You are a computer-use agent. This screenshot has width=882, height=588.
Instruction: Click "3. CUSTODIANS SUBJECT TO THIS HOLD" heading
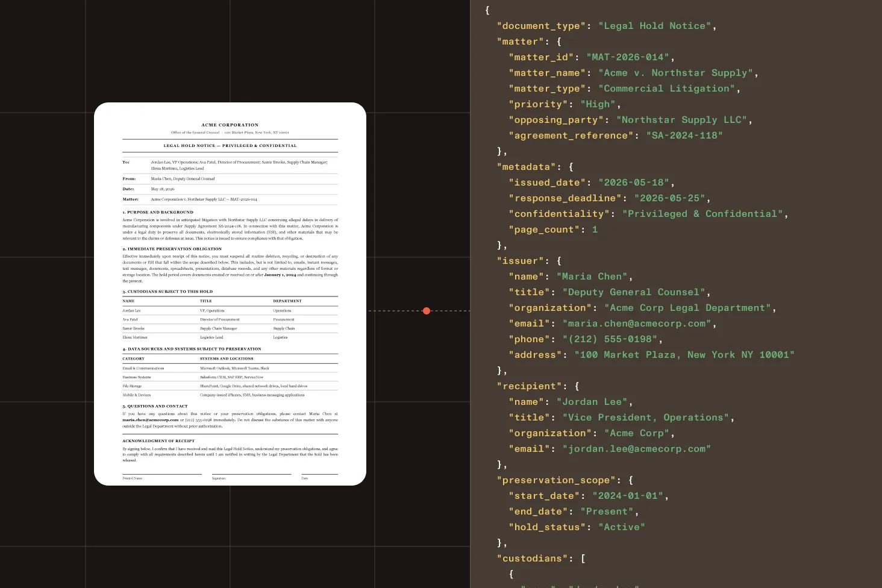tap(167, 292)
